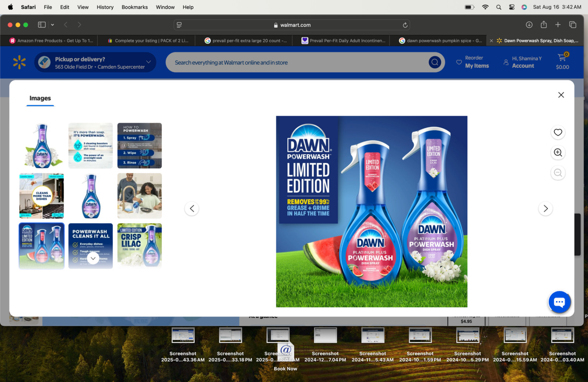
Task: Open a new Safari tab
Action: [x=558, y=25]
